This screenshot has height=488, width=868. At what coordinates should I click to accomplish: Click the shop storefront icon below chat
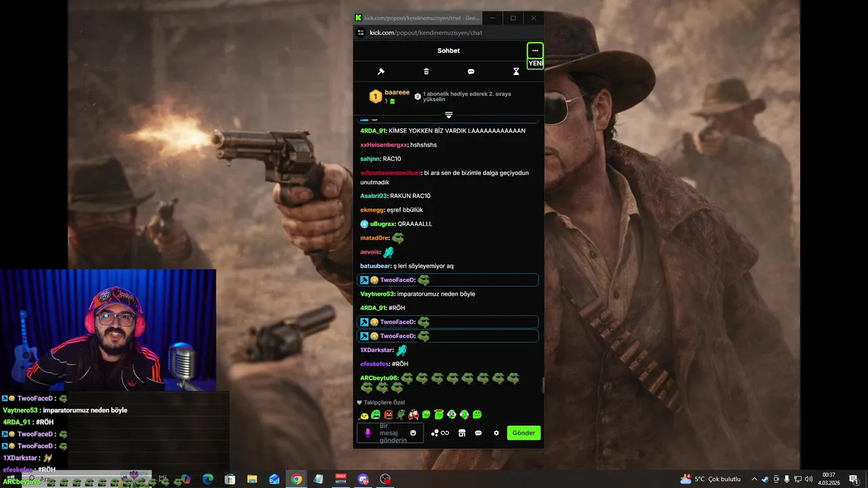(x=462, y=433)
